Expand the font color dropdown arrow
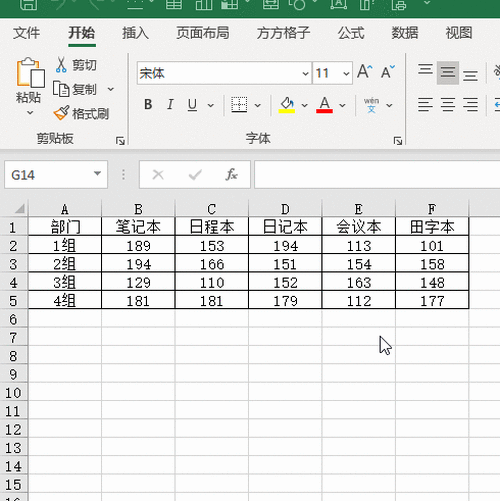The image size is (500, 501). 342,105
